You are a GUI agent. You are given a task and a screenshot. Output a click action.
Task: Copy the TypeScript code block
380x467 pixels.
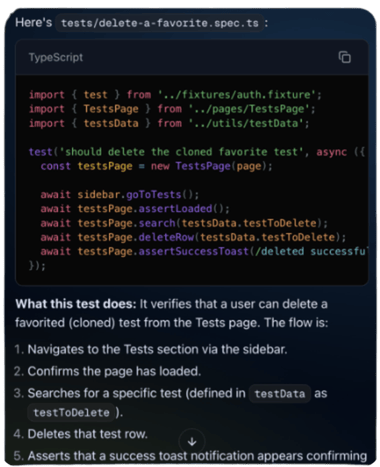[x=344, y=57]
